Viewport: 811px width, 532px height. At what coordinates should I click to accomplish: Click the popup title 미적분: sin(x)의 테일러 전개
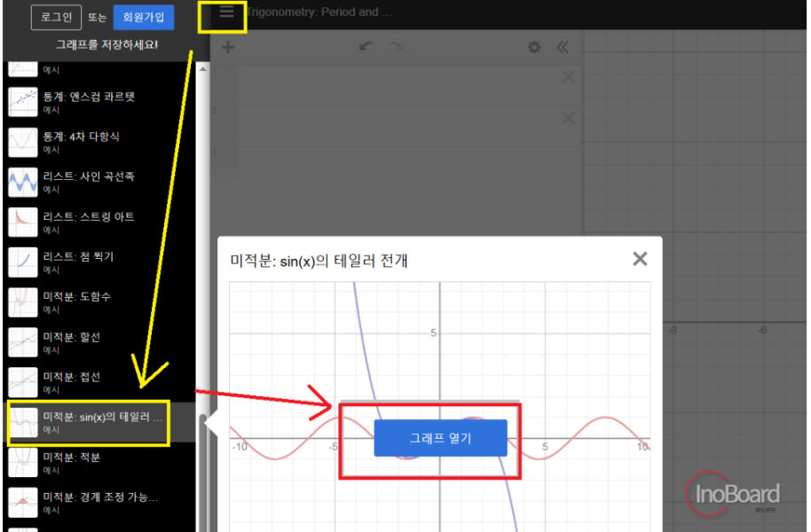(319, 261)
